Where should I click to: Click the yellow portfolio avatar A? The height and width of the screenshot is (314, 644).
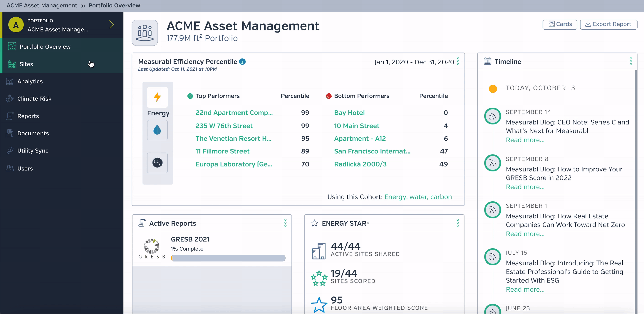(16, 25)
